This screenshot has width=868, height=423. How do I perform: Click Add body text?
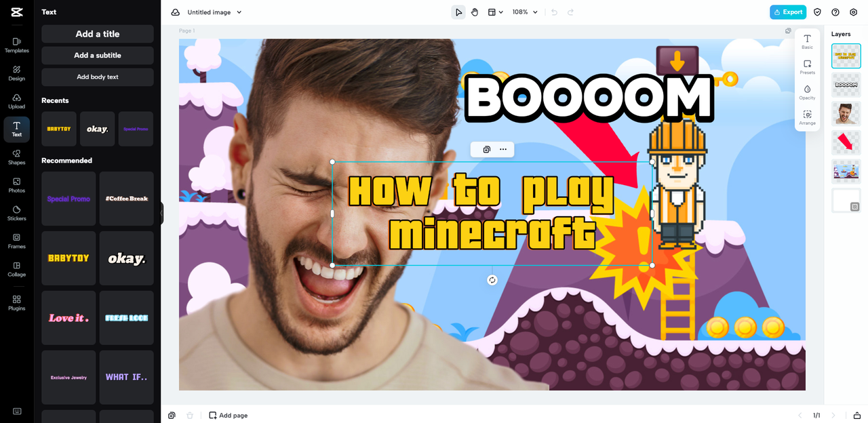(98, 77)
